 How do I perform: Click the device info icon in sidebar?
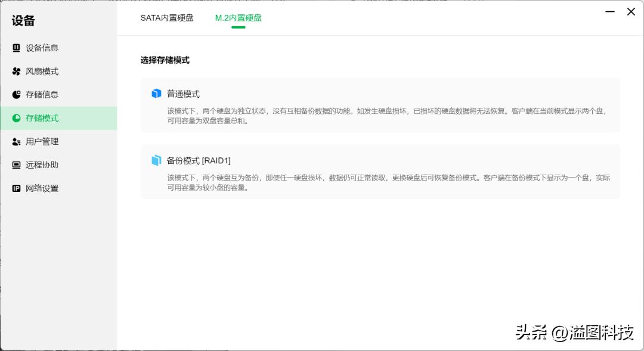click(17, 48)
